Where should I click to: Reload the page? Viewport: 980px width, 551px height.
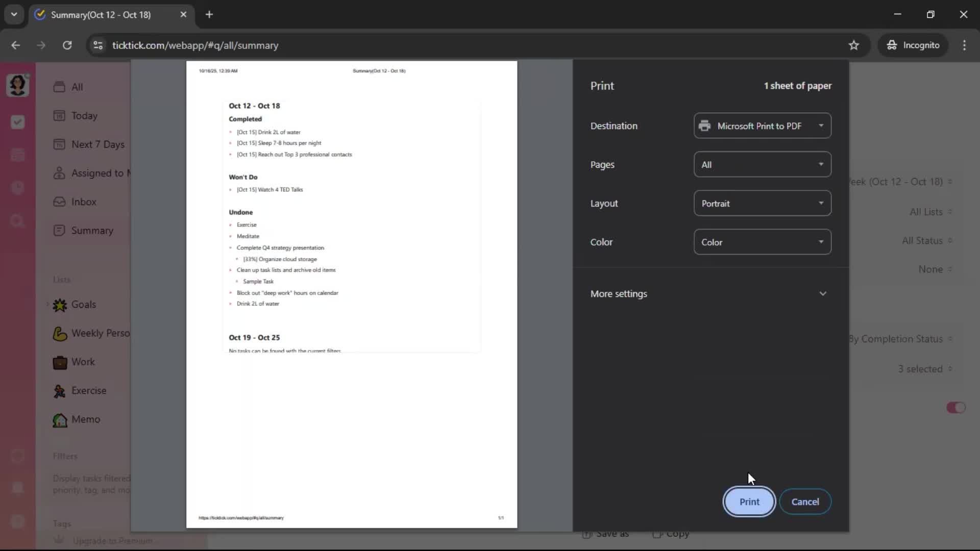point(67,45)
